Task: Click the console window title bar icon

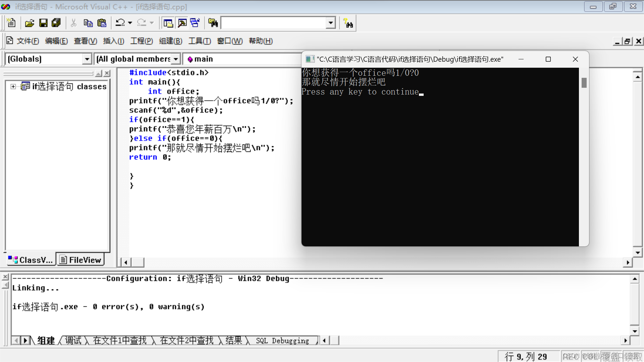Action: 310,59
